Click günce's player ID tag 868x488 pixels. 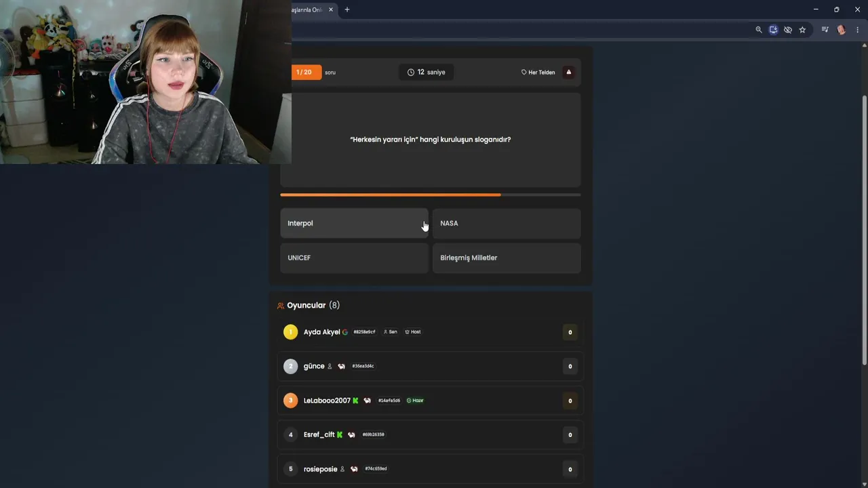tap(363, 366)
